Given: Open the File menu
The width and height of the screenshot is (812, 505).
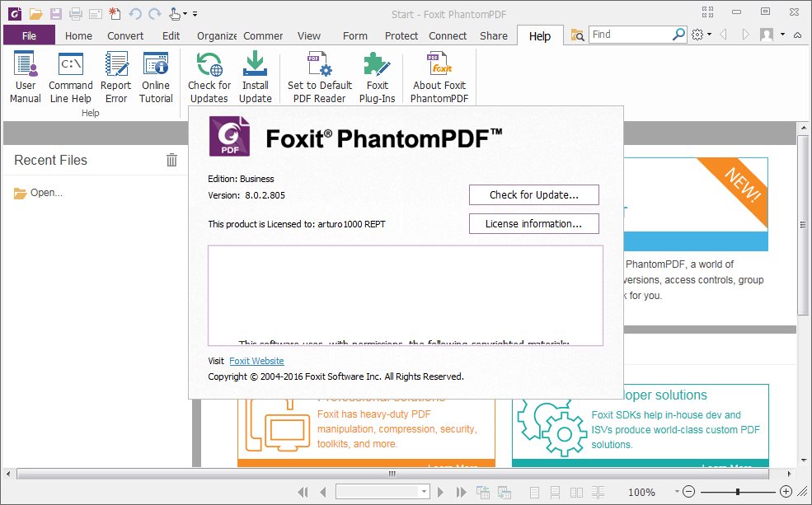Looking at the screenshot, I should 29,35.
